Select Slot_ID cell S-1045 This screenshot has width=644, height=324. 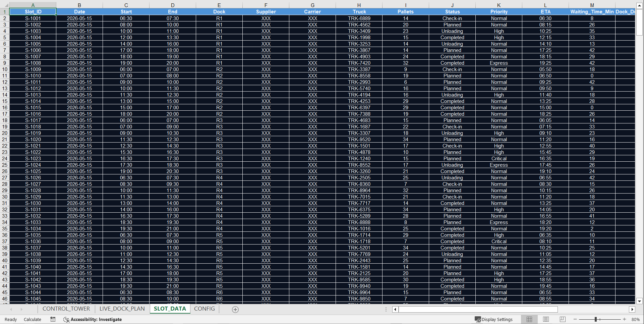pos(33,299)
